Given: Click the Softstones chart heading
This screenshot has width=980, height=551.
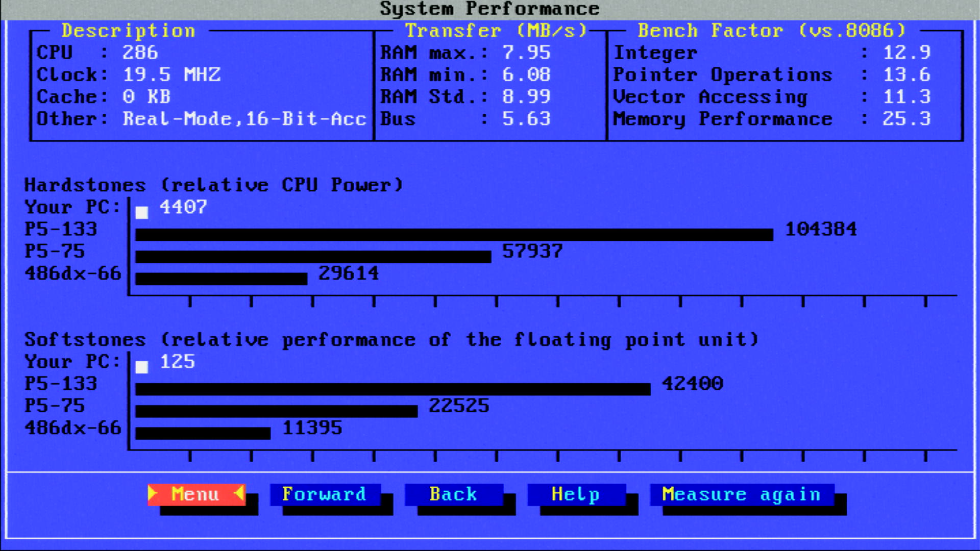Looking at the screenshot, I should pyautogui.click(x=392, y=339).
